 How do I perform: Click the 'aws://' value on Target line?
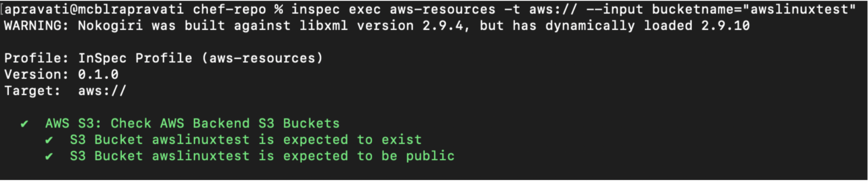(x=102, y=91)
